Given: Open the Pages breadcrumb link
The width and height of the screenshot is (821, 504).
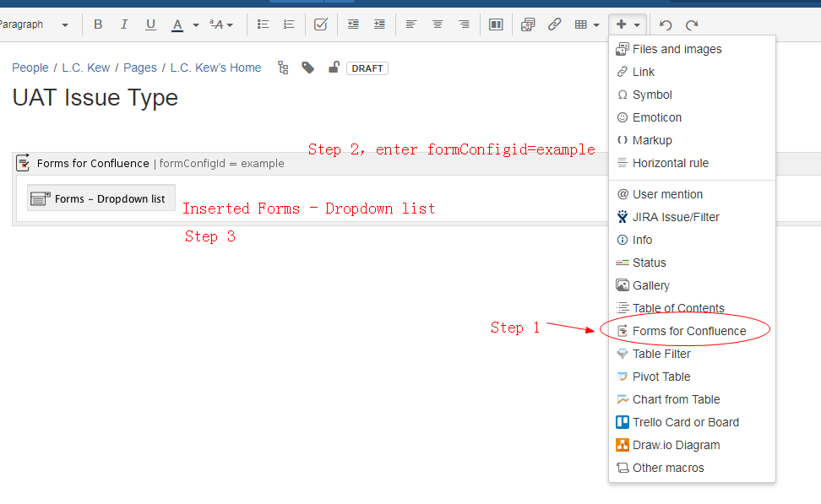Looking at the screenshot, I should click(x=140, y=68).
